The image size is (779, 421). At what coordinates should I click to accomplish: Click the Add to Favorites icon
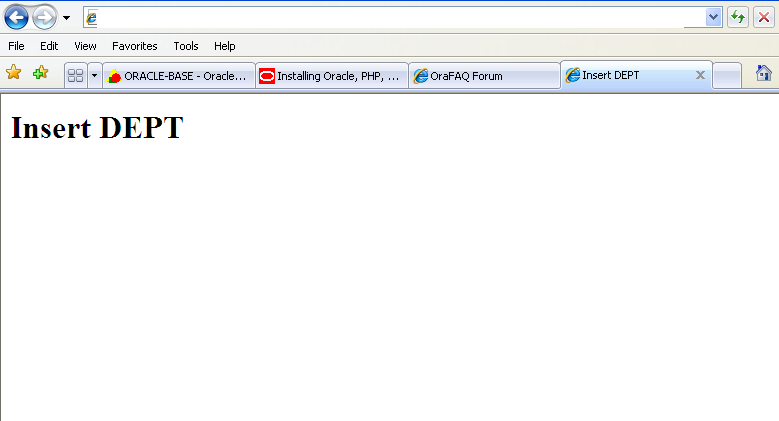pos(40,73)
